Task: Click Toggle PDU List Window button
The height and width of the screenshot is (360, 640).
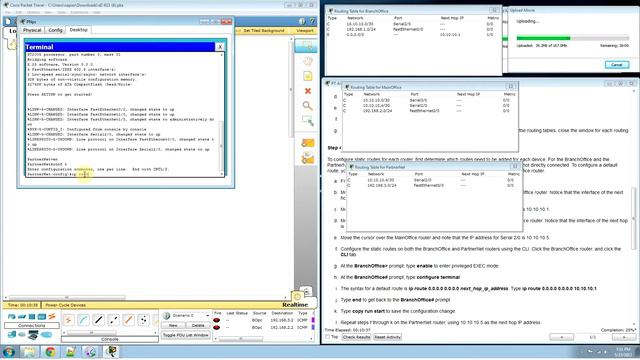Action: tap(185, 335)
